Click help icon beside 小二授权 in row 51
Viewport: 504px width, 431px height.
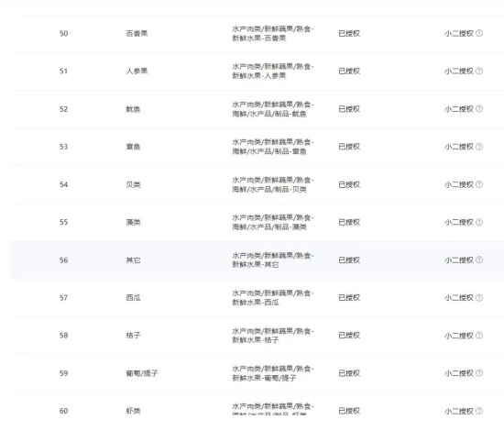point(479,71)
